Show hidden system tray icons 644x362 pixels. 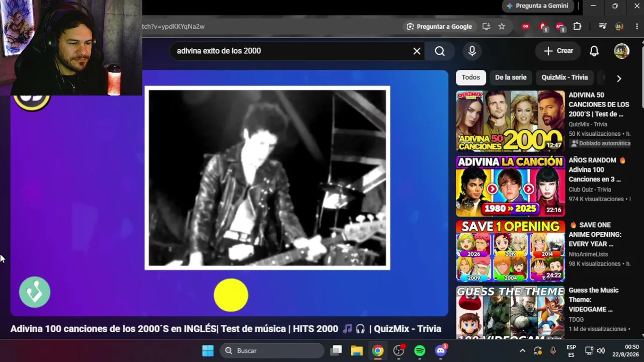pos(522,350)
